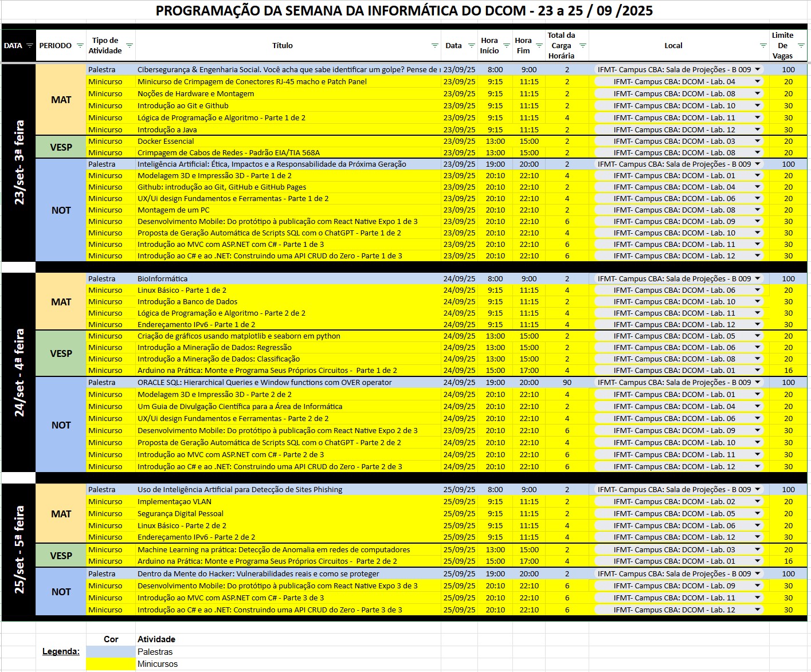
Task: Expand Local dropdown for Docker Essencial row
Action: [757, 141]
